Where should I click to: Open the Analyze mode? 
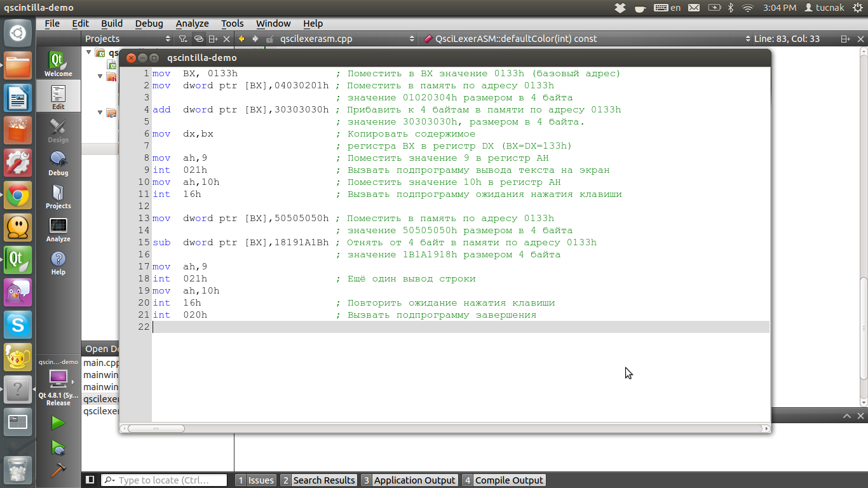point(58,229)
